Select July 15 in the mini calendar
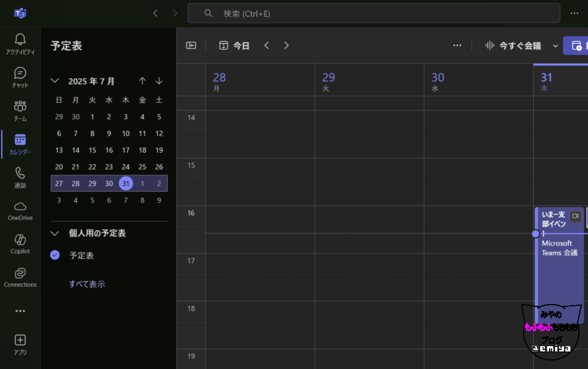This screenshot has width=588, height=369. [92, 150]
